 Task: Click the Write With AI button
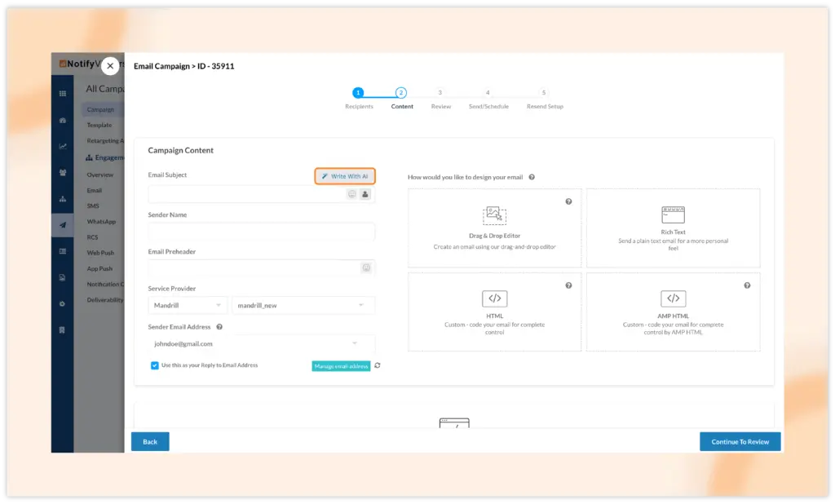coord(345,176)
